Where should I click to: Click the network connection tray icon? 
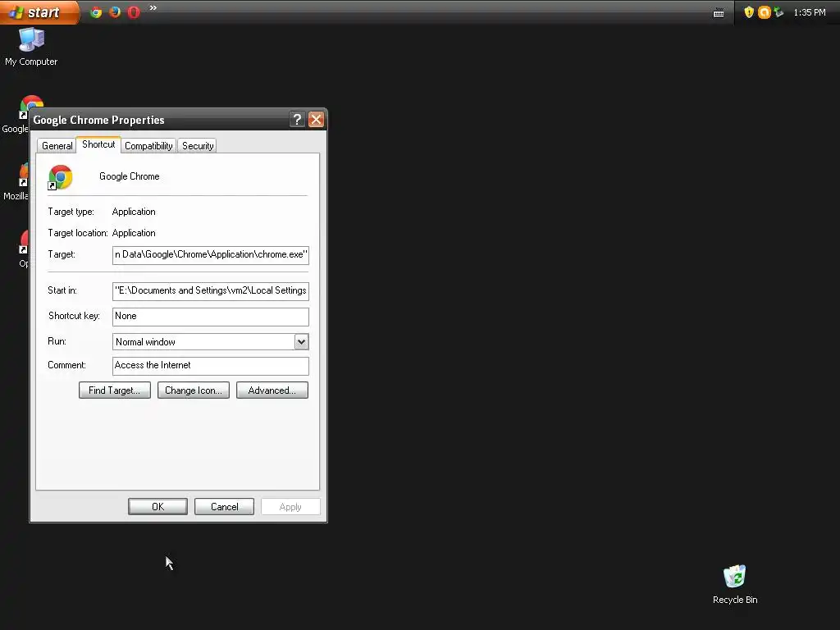tap(779, 11)
